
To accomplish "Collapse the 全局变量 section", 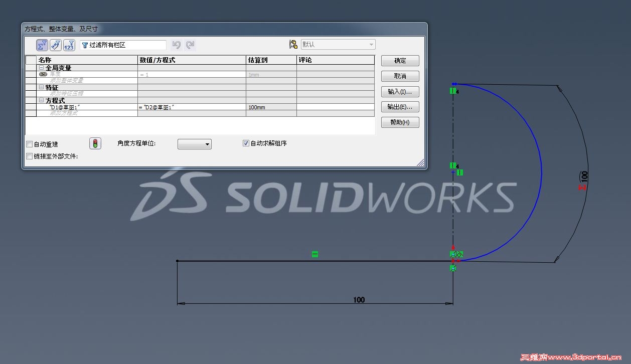I will [x=42, y=68].
